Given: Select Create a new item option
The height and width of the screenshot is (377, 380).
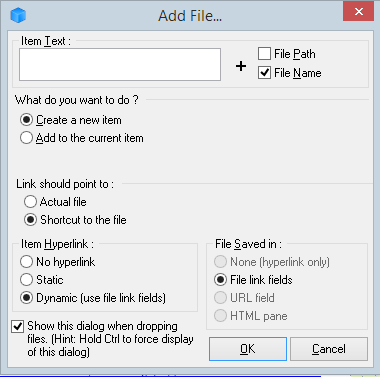Looking at the screenshot, I should point(26,120).
